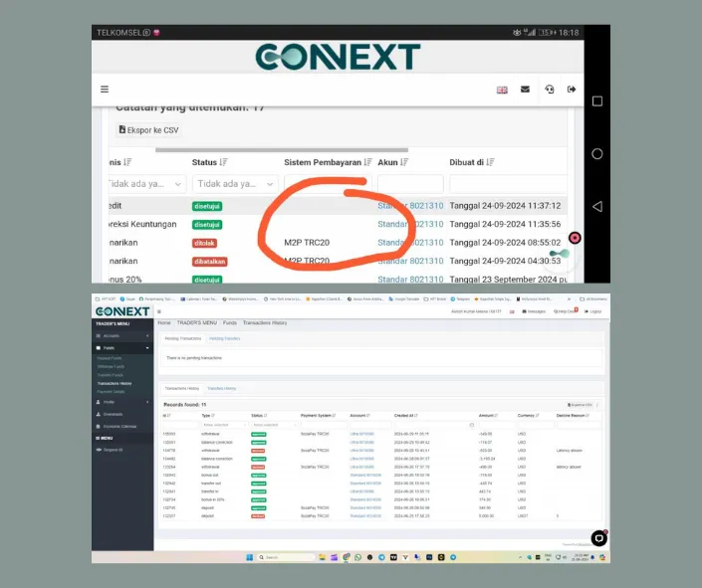
Task: Open the Type filter dropdown in the desktop table
Action: coord(224,425)
